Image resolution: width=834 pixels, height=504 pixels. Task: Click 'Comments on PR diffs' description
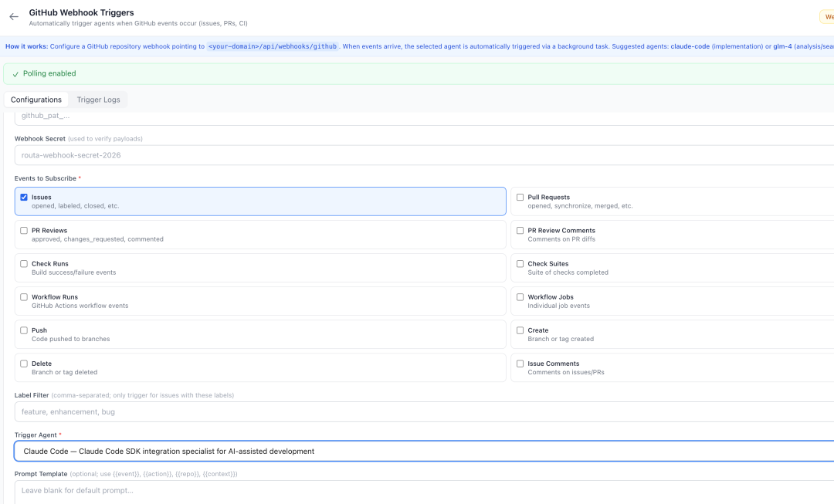pyautogui.click(x=561, y=239)
